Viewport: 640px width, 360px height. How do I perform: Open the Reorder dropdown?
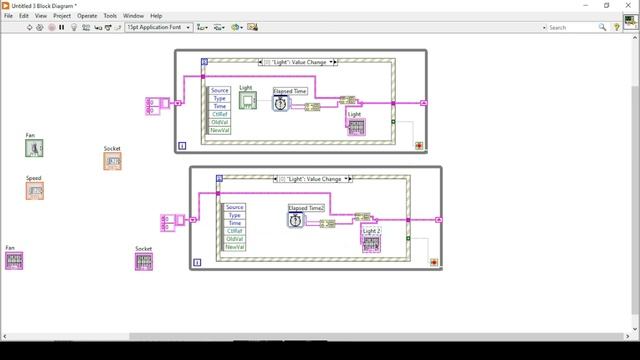pyautogui.click(x=237, y=27)
